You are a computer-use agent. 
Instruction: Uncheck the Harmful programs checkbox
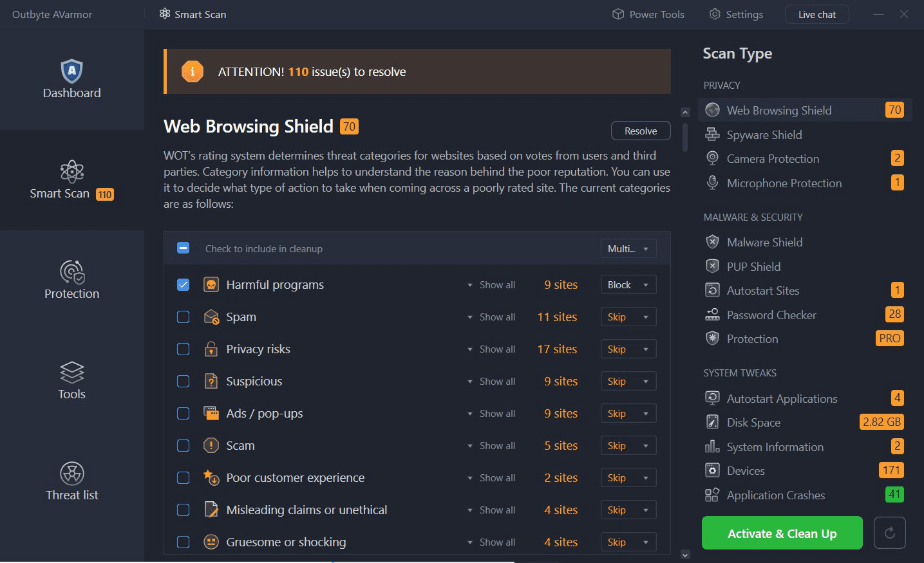coord(184,284)
